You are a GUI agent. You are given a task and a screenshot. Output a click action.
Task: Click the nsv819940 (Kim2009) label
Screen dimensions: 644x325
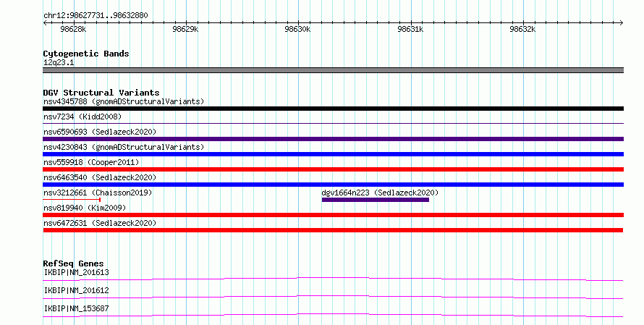[85, 208]
